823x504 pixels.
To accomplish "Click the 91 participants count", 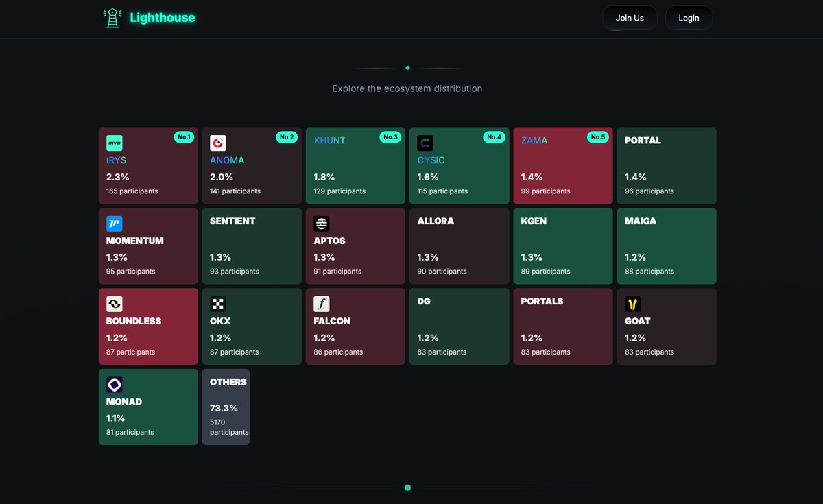I will pos(338,272).
